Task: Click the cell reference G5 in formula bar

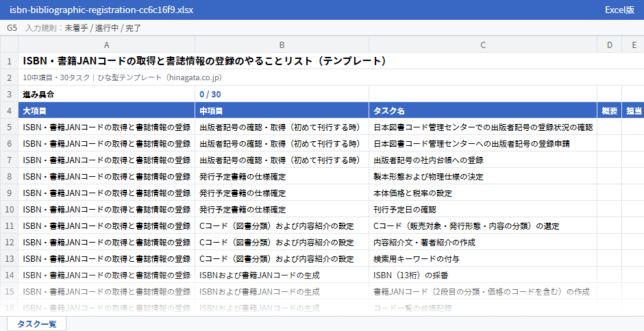Action: [12, 28]
